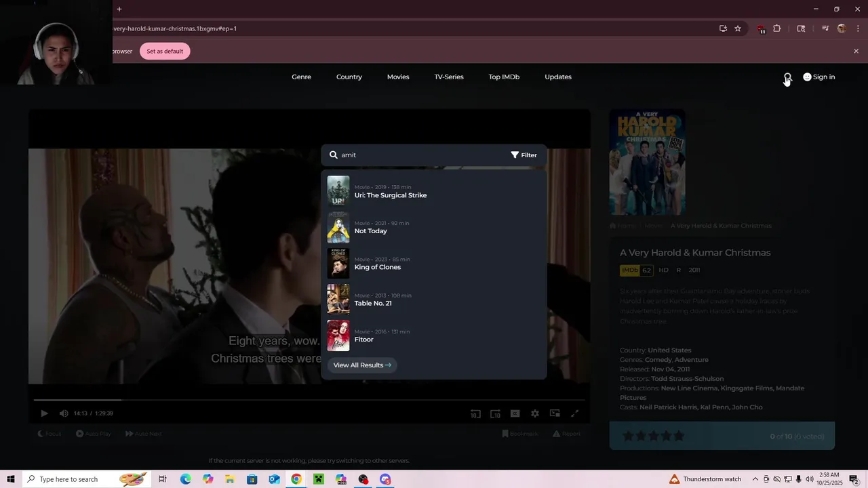Go to the TV-Series section
The height and width of the screenshot is (488, 868).
pyautogui.click(x=449, y=77)
